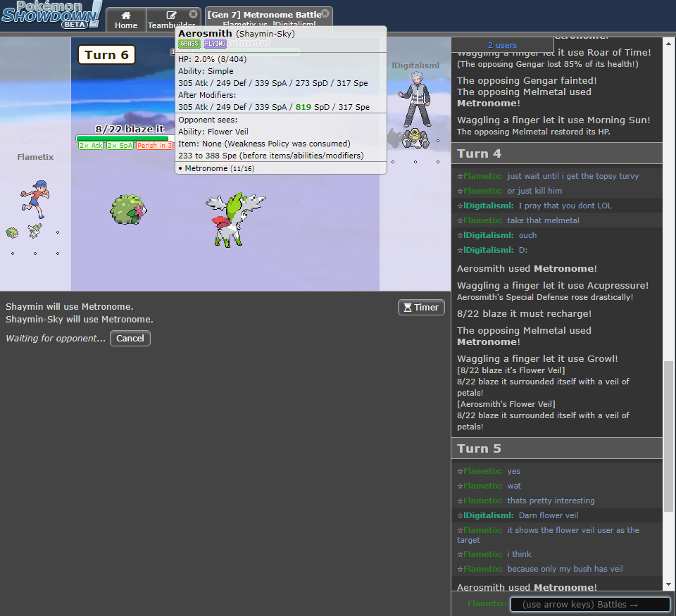This screenshot has height=616, width=676.
Task: Click the Flying type badge in tooltip
Action: click(215, 44)
